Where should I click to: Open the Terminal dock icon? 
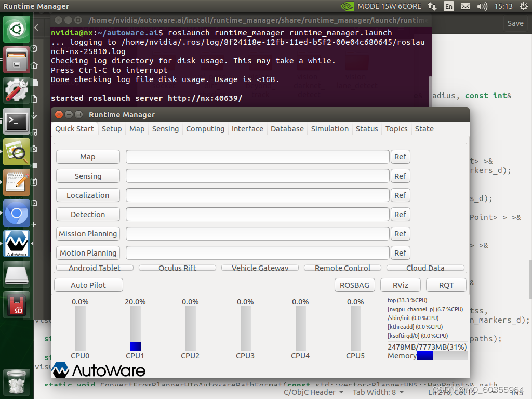coord(17,121)
